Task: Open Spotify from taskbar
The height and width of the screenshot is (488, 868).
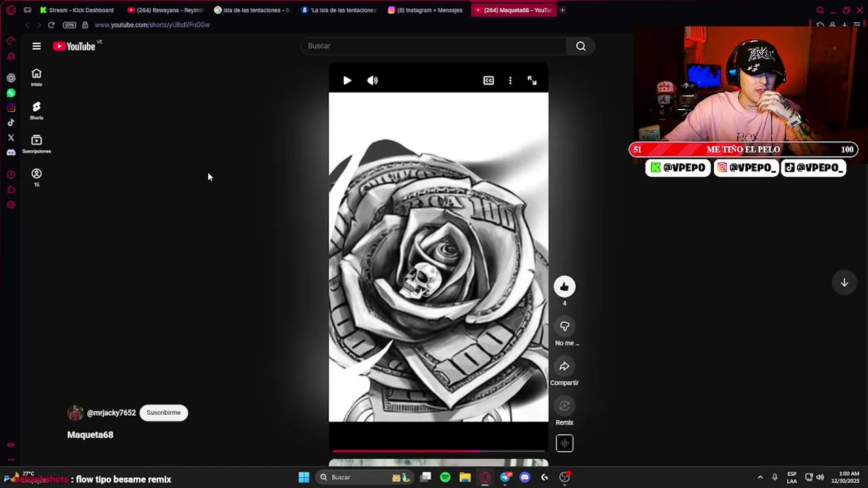Action: click(x=445, y=477)
